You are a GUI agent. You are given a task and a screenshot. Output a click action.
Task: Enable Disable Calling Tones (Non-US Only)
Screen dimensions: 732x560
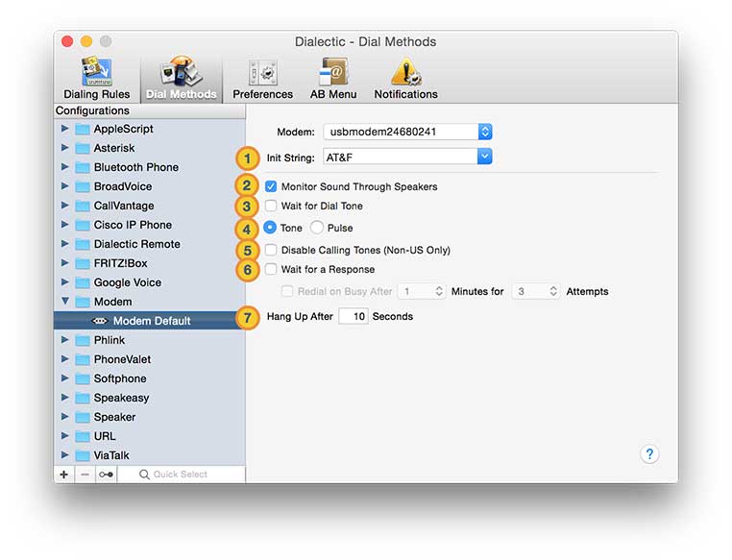pos(270,250)
